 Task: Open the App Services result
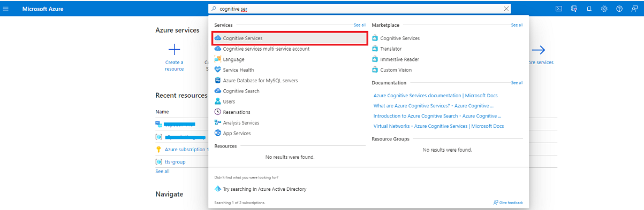coord(237,133)
